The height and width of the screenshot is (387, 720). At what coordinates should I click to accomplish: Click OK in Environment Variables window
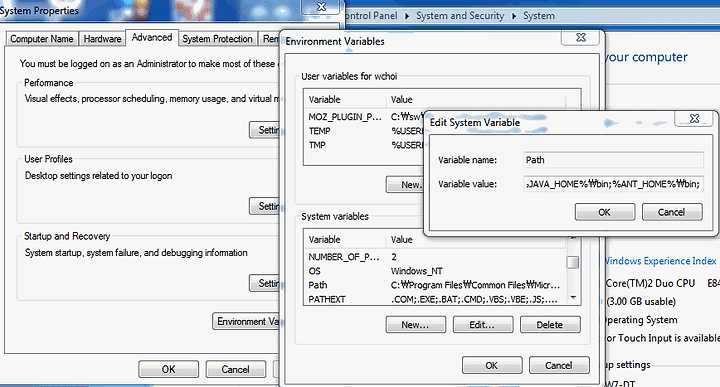[492, 365]
